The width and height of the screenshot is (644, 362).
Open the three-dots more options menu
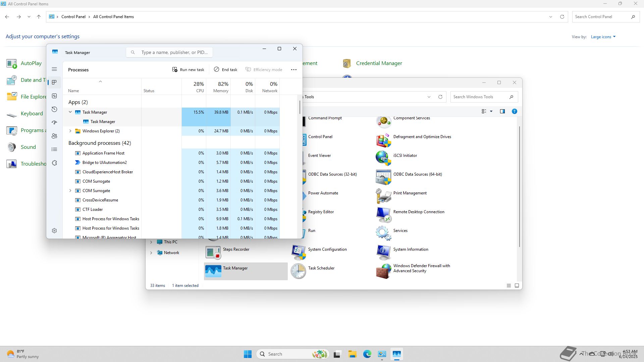click(x=293, y=70)
